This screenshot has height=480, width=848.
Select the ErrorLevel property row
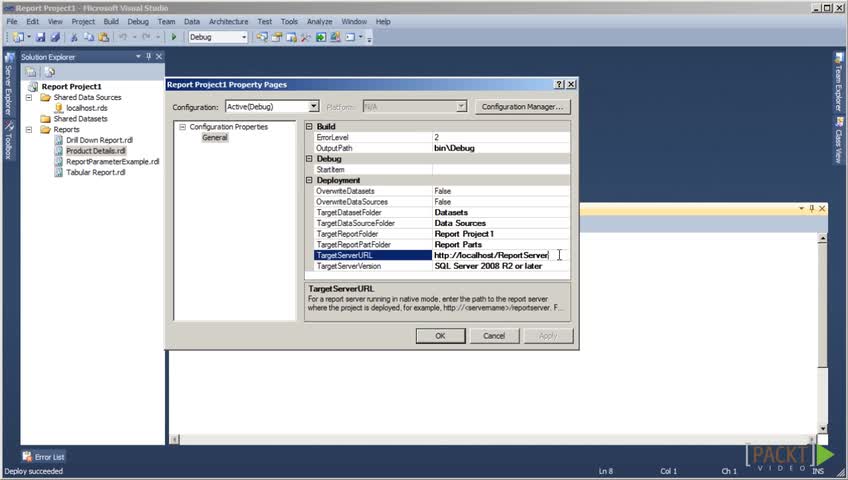(x=442, y=137)
